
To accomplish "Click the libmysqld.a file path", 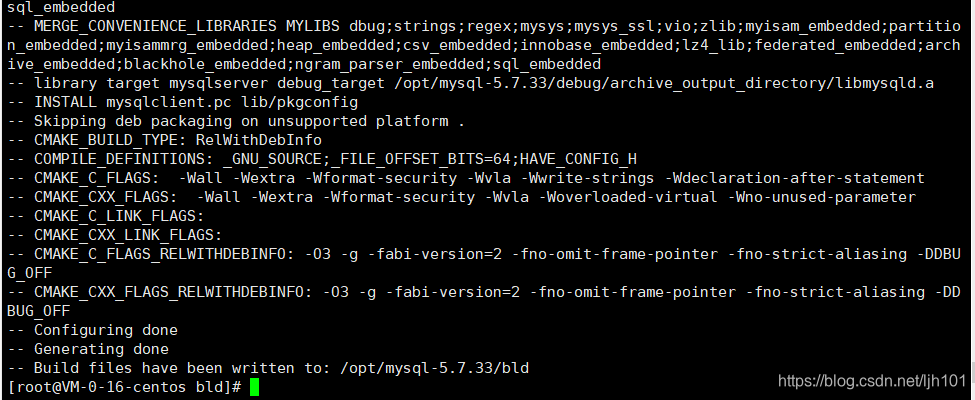I will pos(664,83).
